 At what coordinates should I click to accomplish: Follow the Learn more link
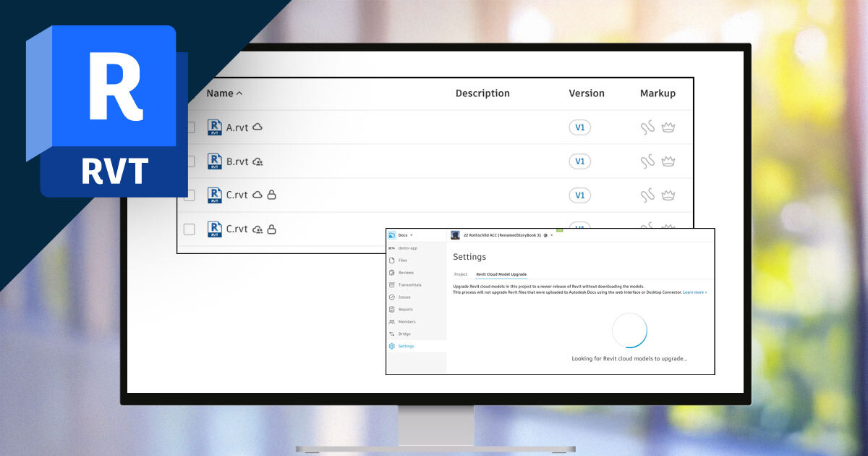695,292
